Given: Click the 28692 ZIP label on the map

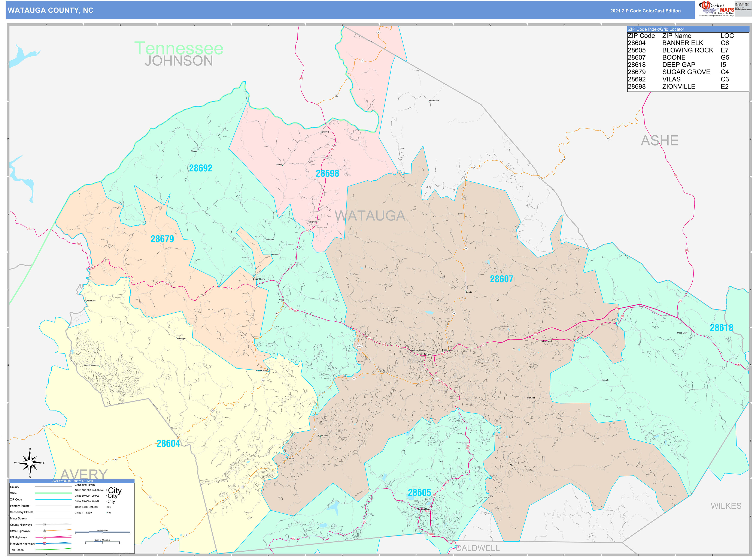Looking at the screenshot, I should click(200, 168).
